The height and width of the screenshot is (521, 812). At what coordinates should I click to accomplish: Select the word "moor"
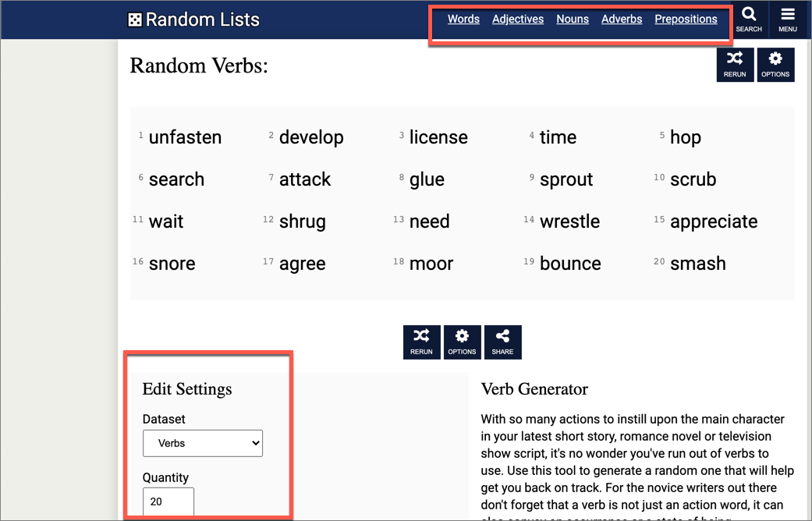[x=431, y=264]
